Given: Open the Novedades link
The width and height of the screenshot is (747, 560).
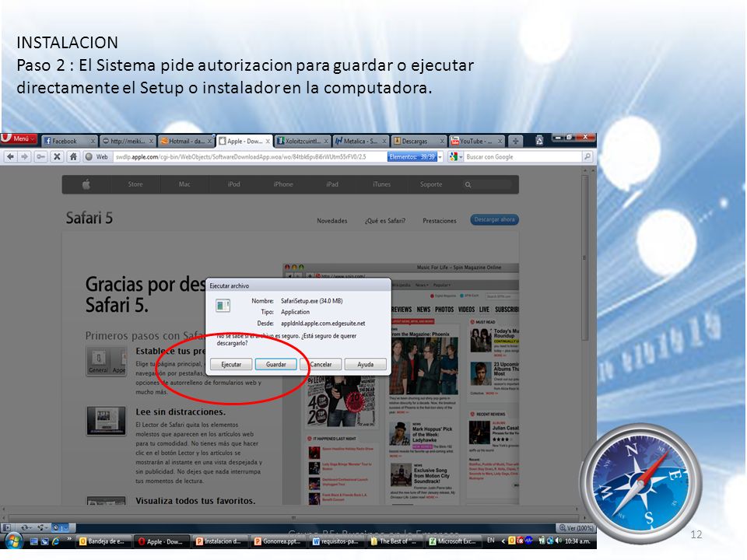Looking at the screenshot, I should point(332,221).
